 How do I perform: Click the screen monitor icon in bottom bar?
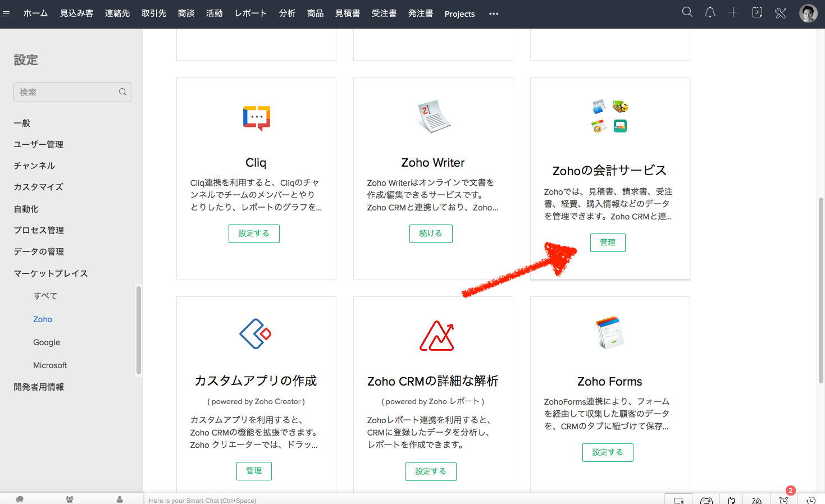coord(678,500)
